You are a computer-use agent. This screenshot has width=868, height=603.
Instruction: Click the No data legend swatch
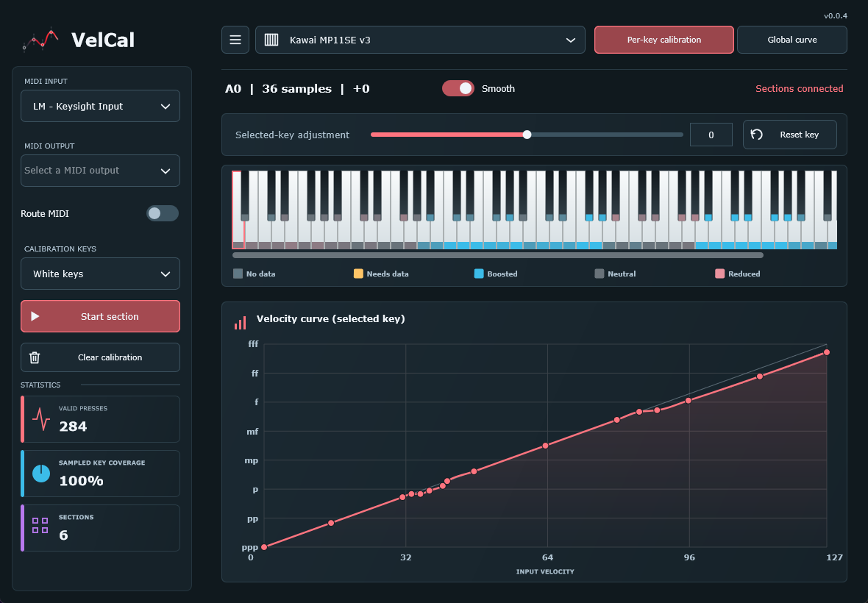pos(238,274)
